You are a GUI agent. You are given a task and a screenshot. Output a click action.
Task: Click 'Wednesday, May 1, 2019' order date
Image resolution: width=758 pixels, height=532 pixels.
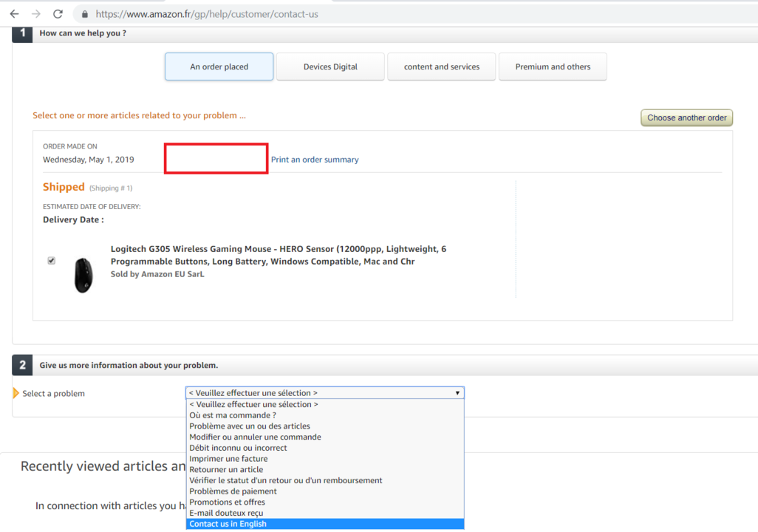pos(89,160)
